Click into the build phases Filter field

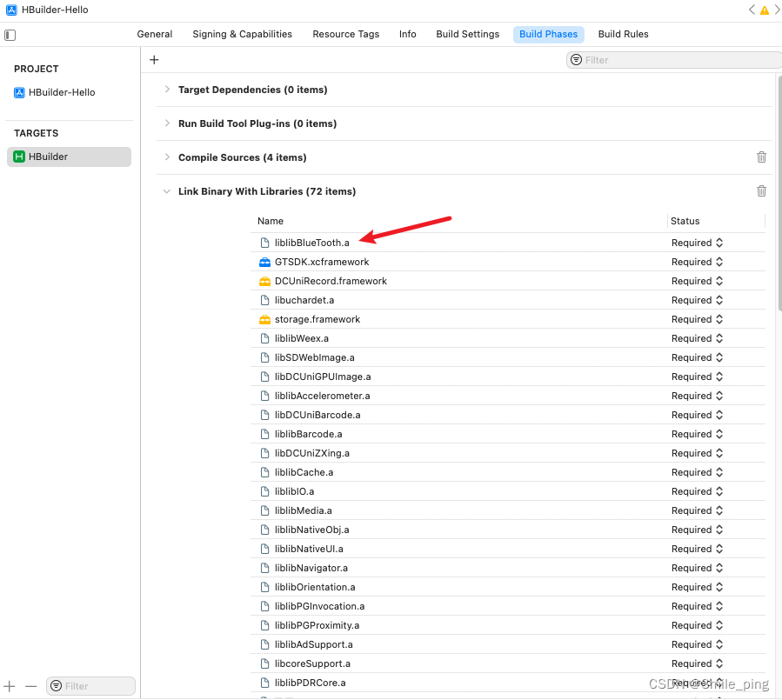point(674,60)
